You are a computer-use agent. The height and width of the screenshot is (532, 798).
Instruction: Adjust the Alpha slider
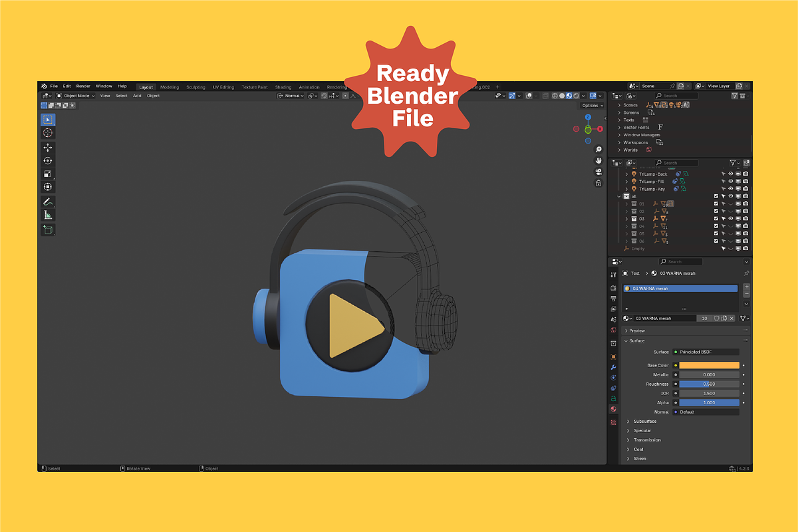tap(709, 402)
